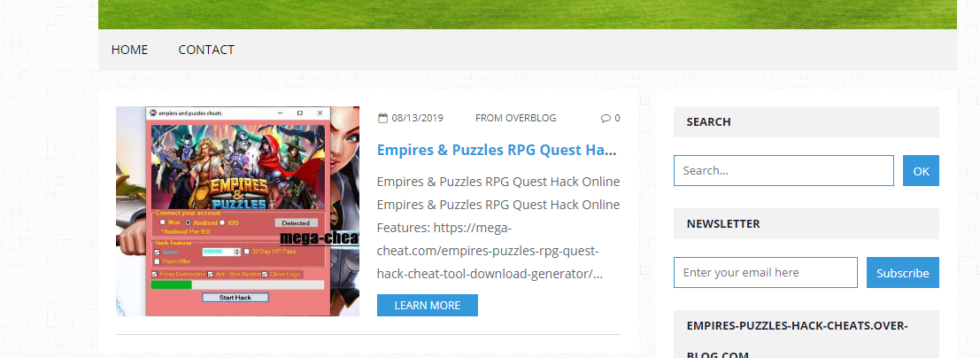This screenshot has width=980, height=358.
Task: Click the Empires & Puzzles game logo
Action: pyautogui.click(x=239, y=193)
